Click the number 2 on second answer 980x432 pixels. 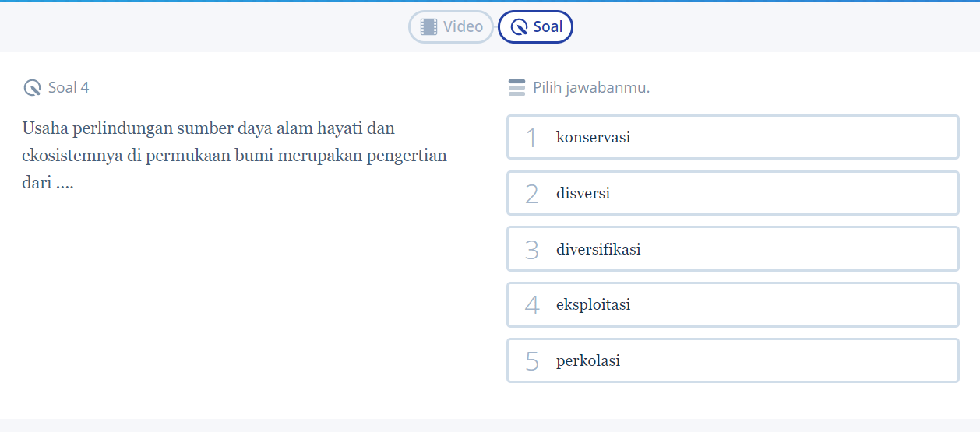(x=532, y=194)
